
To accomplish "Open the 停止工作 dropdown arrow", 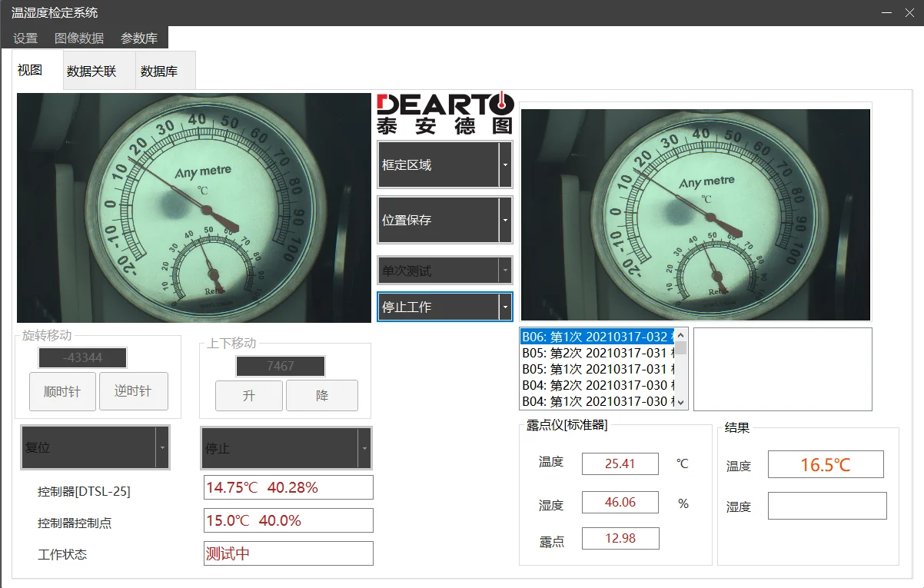I will coord(505,307).
